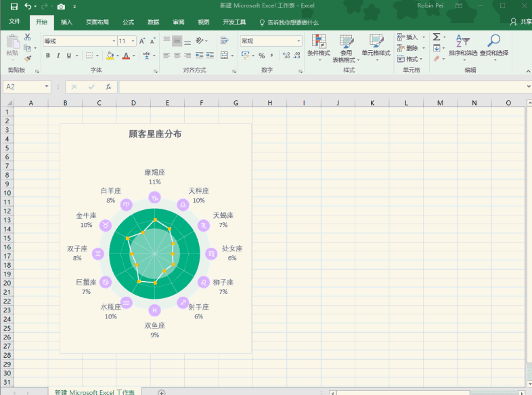Screen dimensions: 532x395
Task: Switch to the 开发工具 tab
Action: point(234,22)
